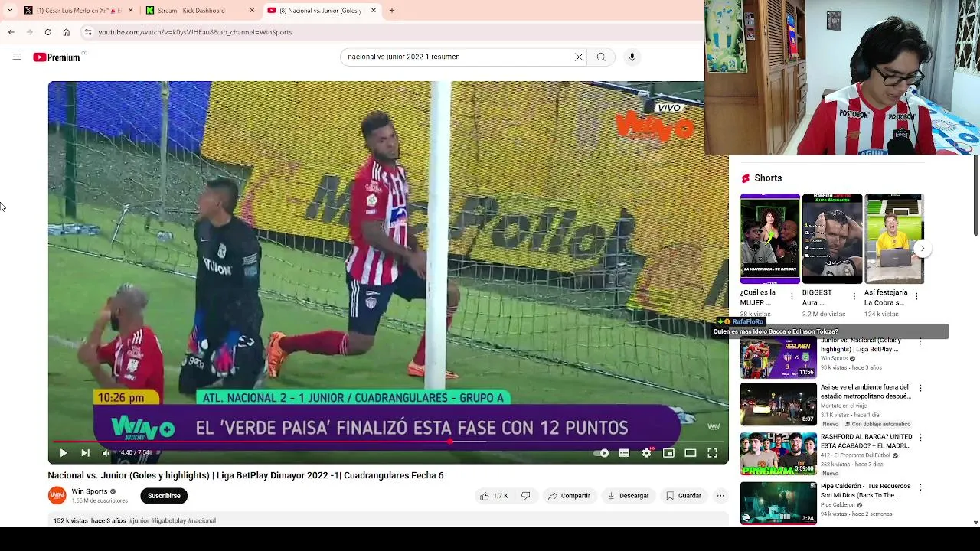Screen dimensions: 980x551
Task: Open options for 'Así festejaría La Cobra' short
Action: point(916,296)
